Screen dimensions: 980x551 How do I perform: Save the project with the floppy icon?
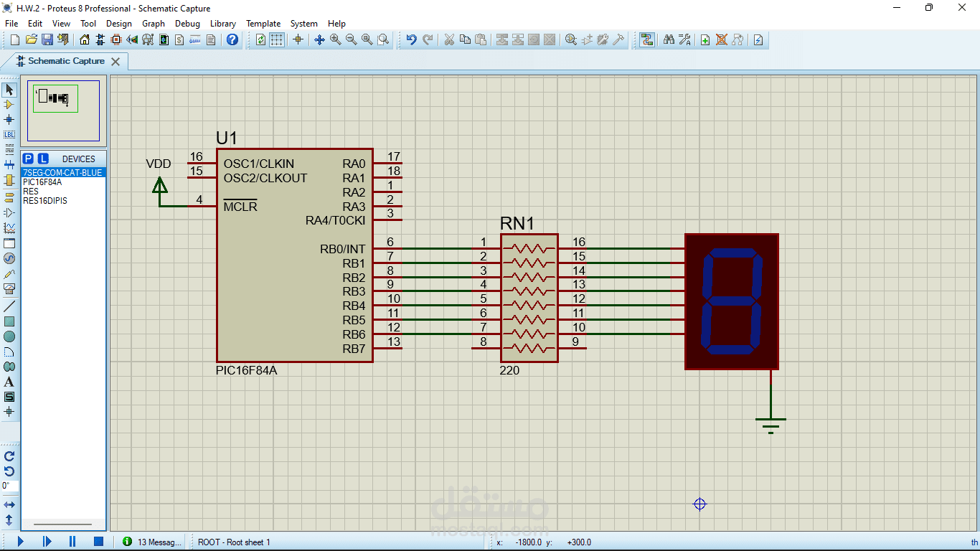(x=47, y=39)
